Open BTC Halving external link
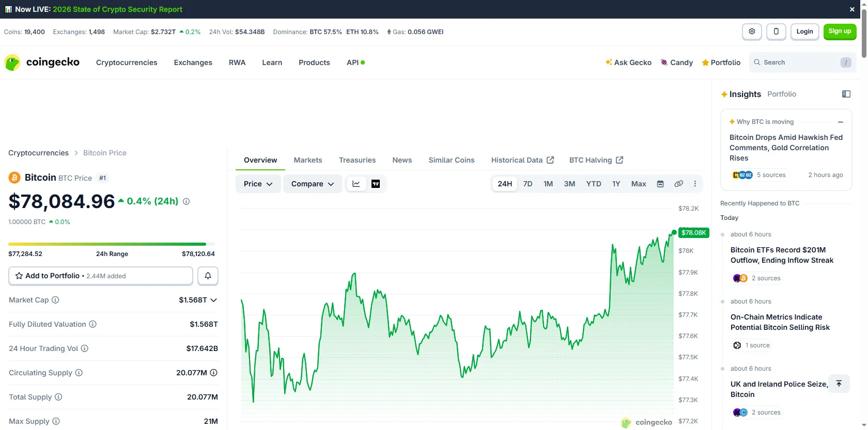 click(x=596, y=160)
